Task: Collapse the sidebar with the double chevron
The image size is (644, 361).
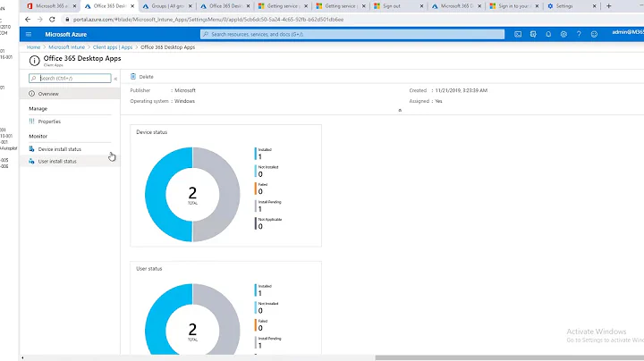Action: click(x=115, y=79)
